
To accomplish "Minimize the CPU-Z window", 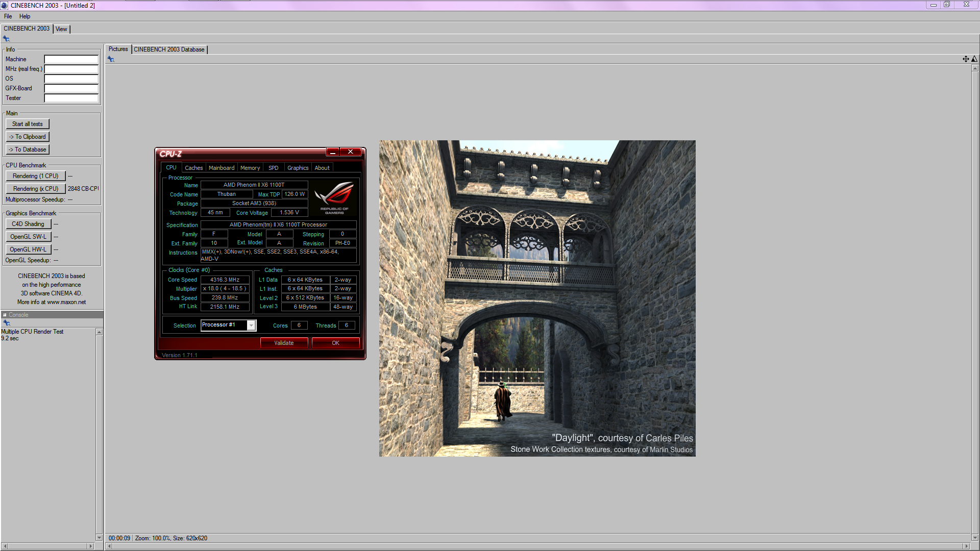I will tap(333, 152).
